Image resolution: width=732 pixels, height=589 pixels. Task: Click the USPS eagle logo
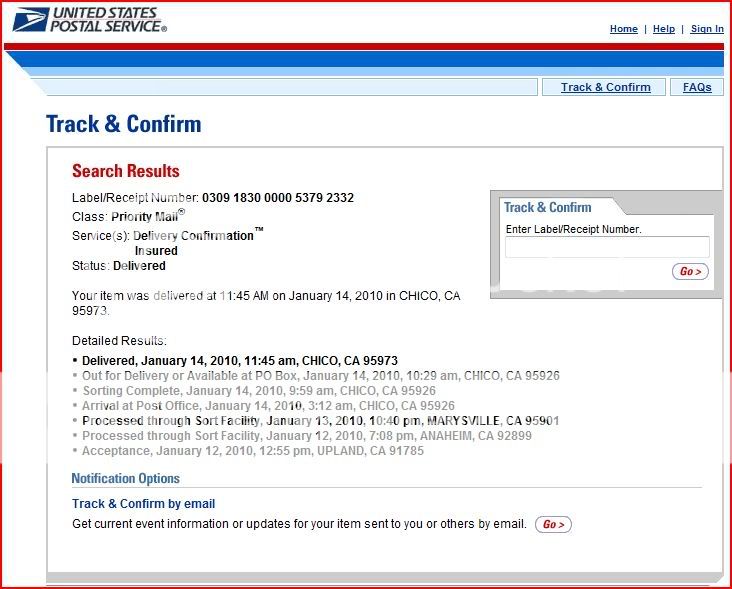(31, 20)
